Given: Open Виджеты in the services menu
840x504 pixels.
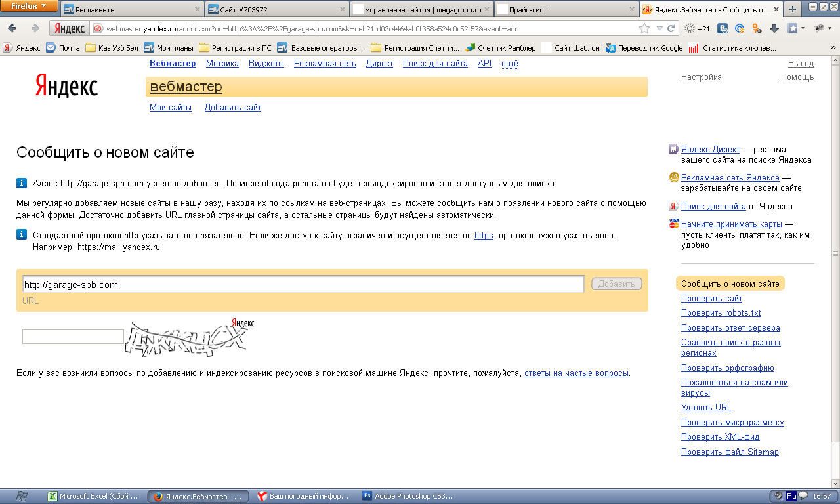Looking at the screenshot, I should 266,63.
